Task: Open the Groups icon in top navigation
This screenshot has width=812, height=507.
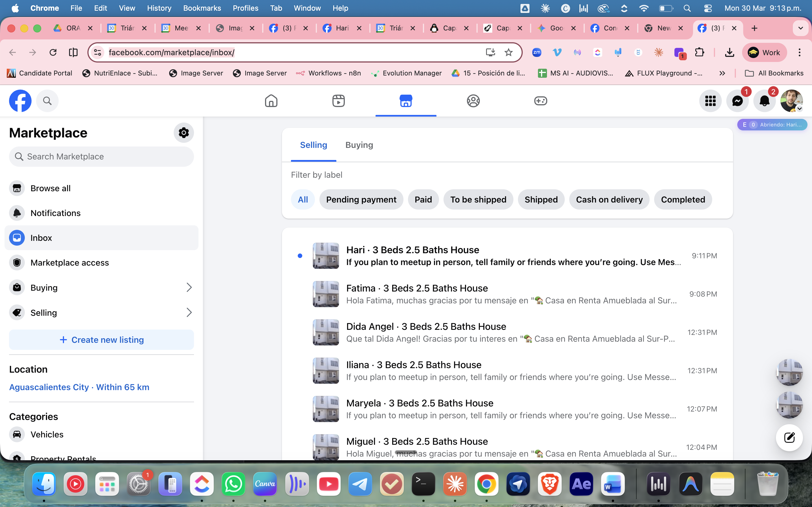Action: coord(473,101)
